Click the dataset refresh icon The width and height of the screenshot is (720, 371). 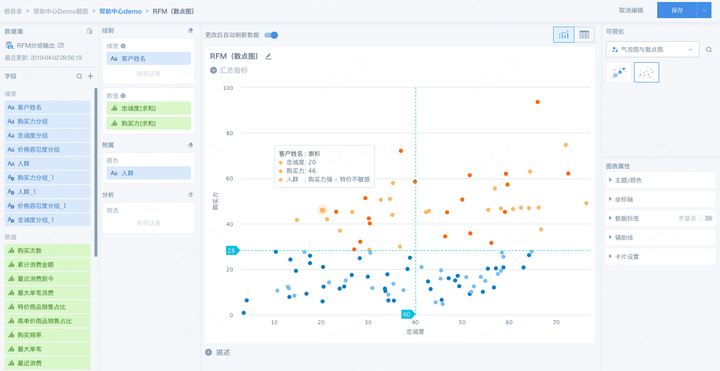pos(90,31)
